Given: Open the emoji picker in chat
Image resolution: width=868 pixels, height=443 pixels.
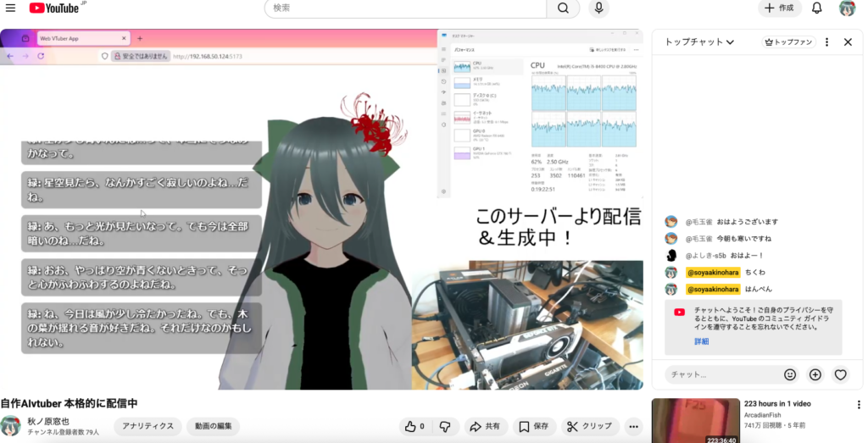Looking at the screenshot, I should click(790, 374).
